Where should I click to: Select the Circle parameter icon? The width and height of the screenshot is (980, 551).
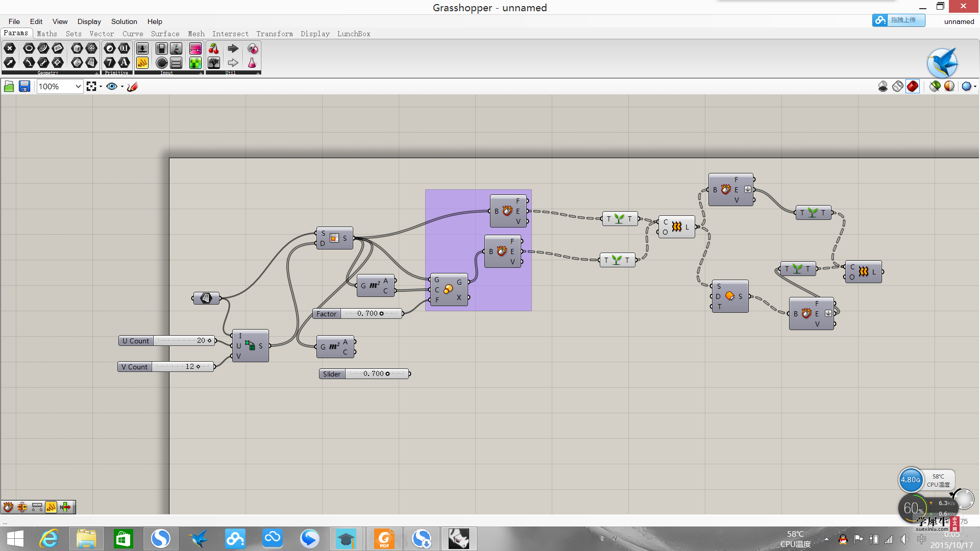(x=29, y=48)
